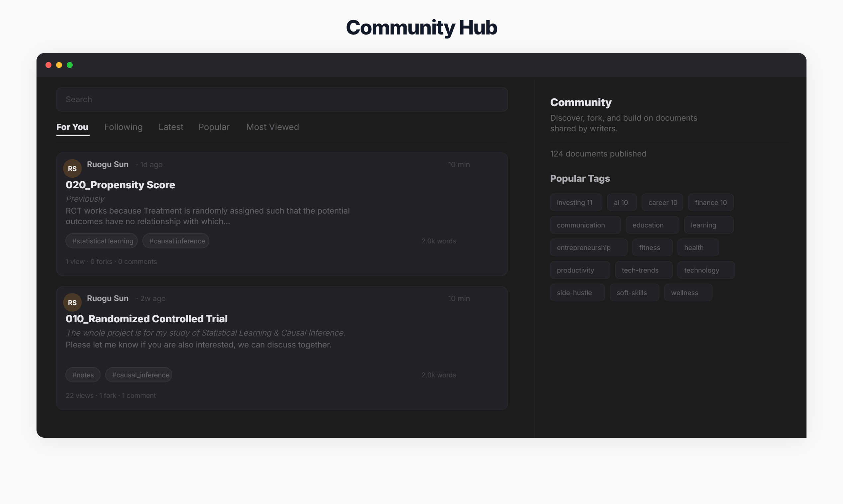Select the Popular tab
This screenshot has width=843, height=504.
pyautogui.click(x=214, y=127)
